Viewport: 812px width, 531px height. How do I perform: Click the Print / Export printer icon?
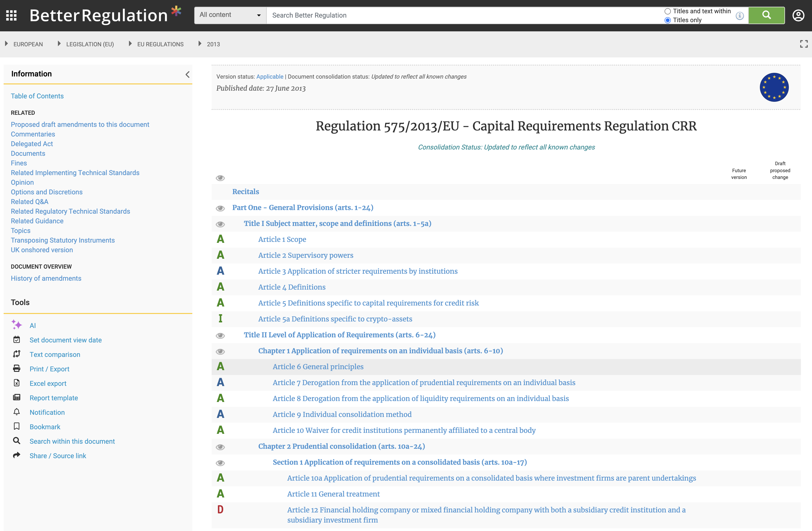pyautogui.click(x=16, y=368)
